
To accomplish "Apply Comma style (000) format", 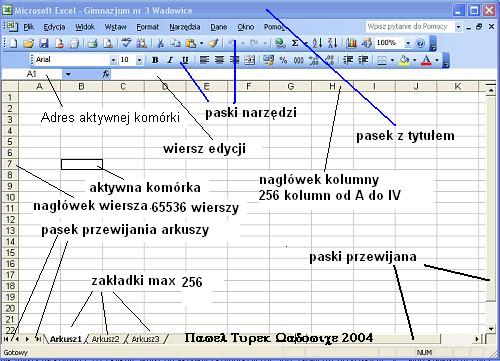I will pyautogui.click(x=298, y=60).
